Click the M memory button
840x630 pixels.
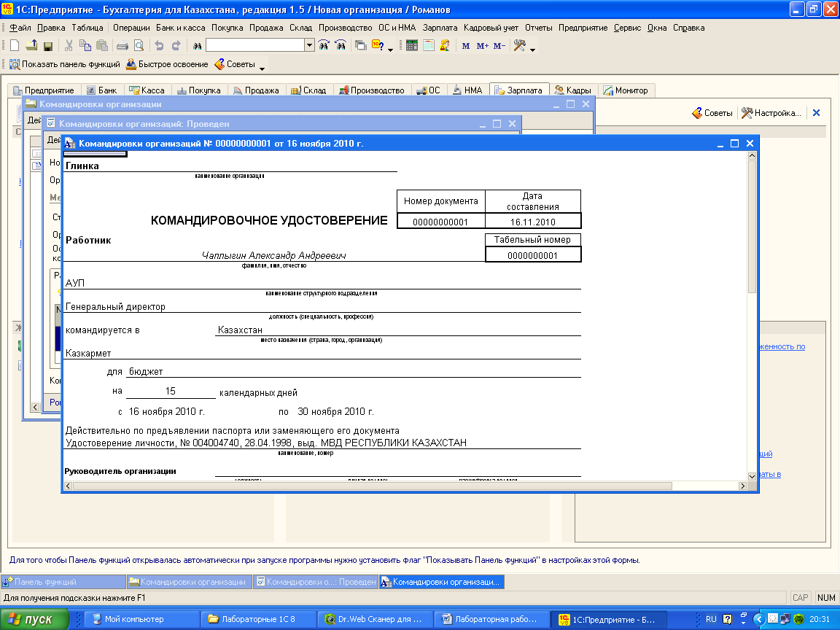[465, 46]
